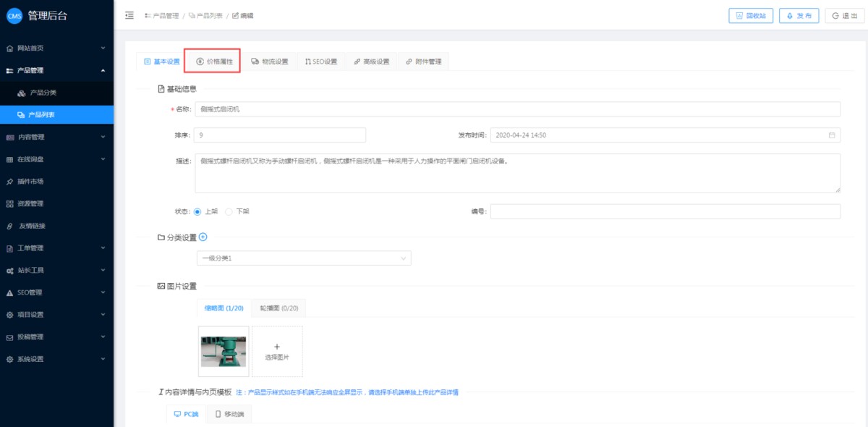Expand the 内容管理 sidebar menu
868x427 pixels.
(x=56, y=137)
